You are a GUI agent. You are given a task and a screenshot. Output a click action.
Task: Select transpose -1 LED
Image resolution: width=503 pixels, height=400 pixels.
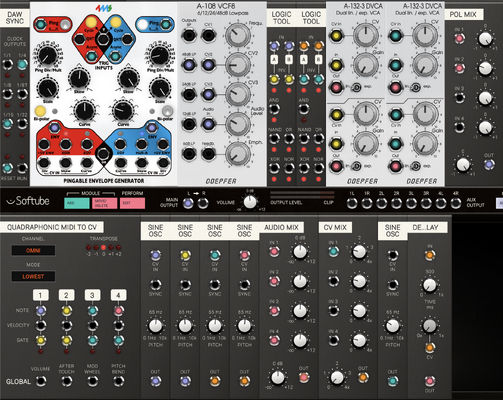tap(96, 248)
